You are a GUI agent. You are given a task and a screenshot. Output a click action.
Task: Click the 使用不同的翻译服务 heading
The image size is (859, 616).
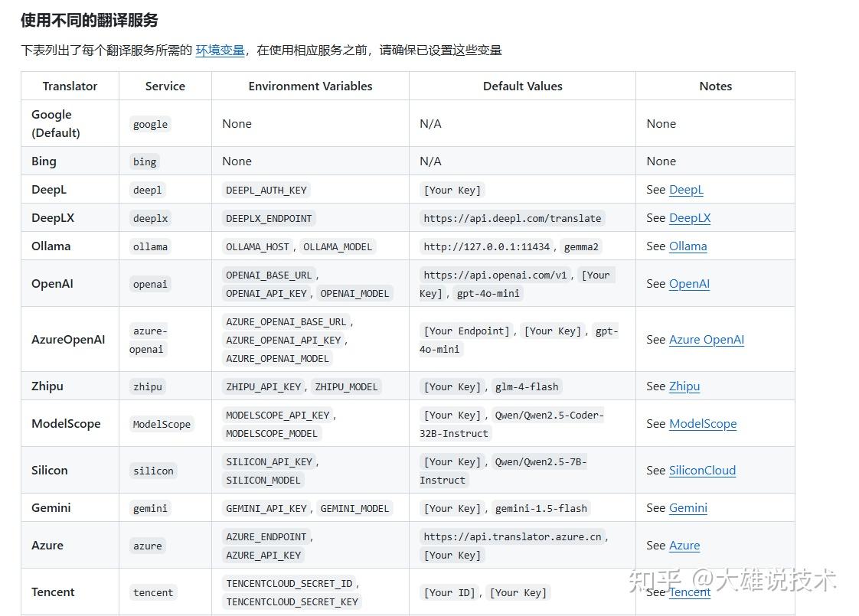tap(90, 20)
